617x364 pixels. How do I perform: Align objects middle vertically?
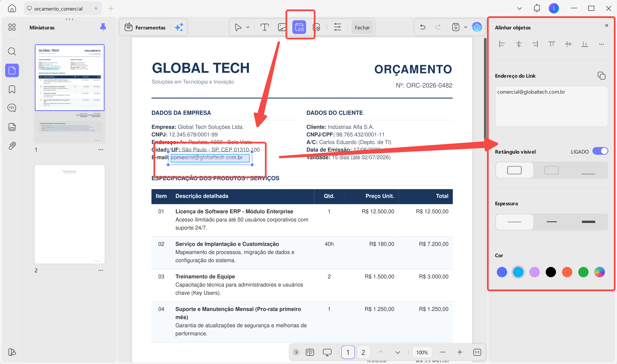pyautogui.click(x=568, y=44)
